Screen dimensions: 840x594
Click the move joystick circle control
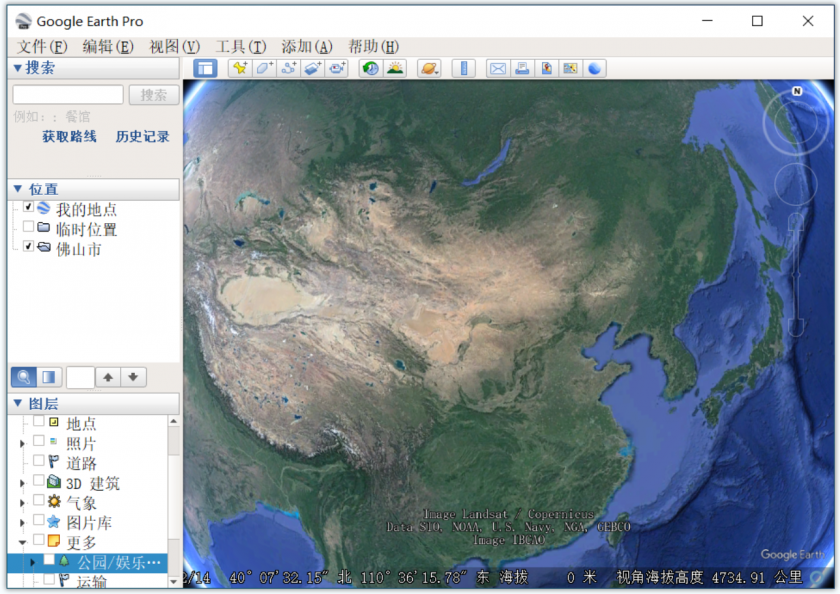pos(796,185)
